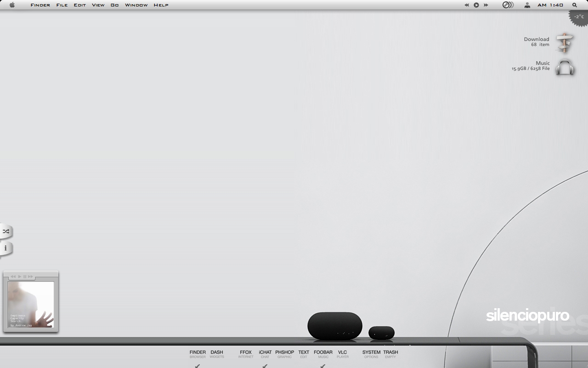
Task: Open TRASH Empty in the dock
Action: 390,354
